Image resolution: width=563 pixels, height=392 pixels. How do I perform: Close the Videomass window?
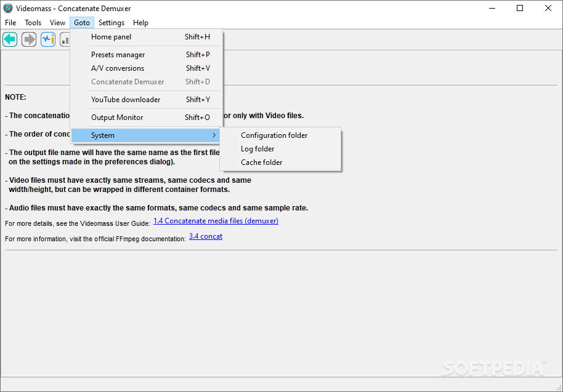pyautogui.click(x=548, y=8)
